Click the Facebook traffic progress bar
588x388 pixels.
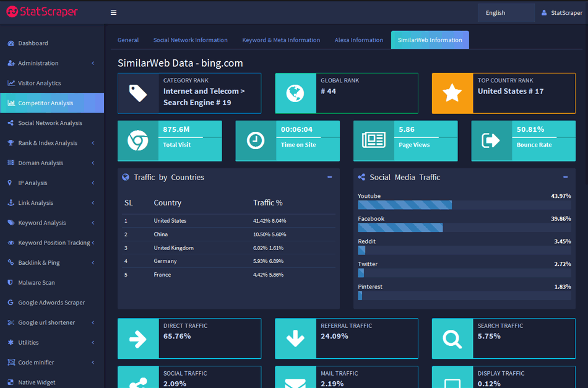tap(464, 228)
